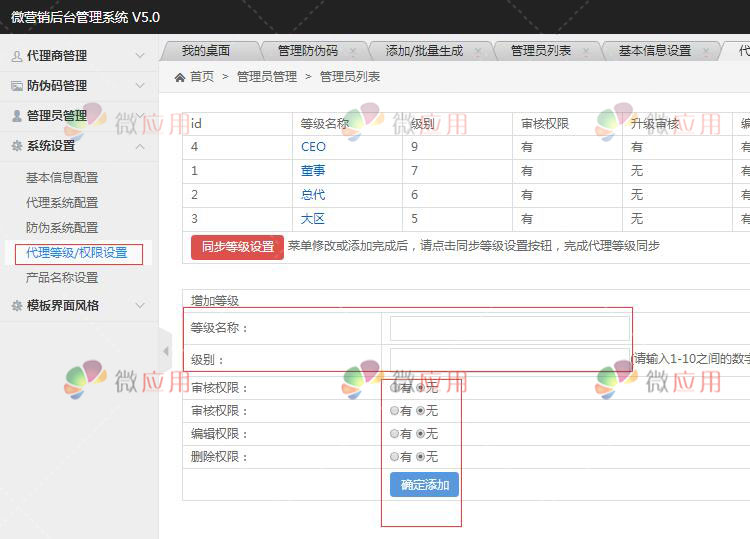Click the 防伪码管理 sidebar label
The height and width of the screenshot is (539, 750).
(x=57, y=86)
